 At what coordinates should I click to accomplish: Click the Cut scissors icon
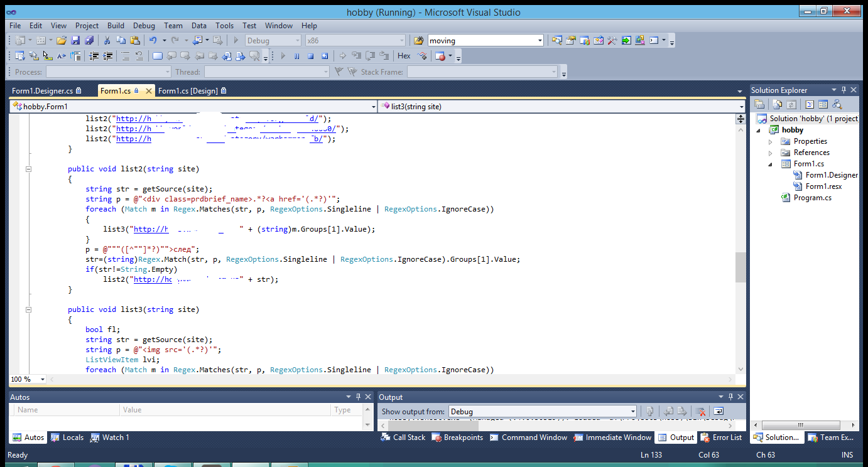[x=107, y=41]
